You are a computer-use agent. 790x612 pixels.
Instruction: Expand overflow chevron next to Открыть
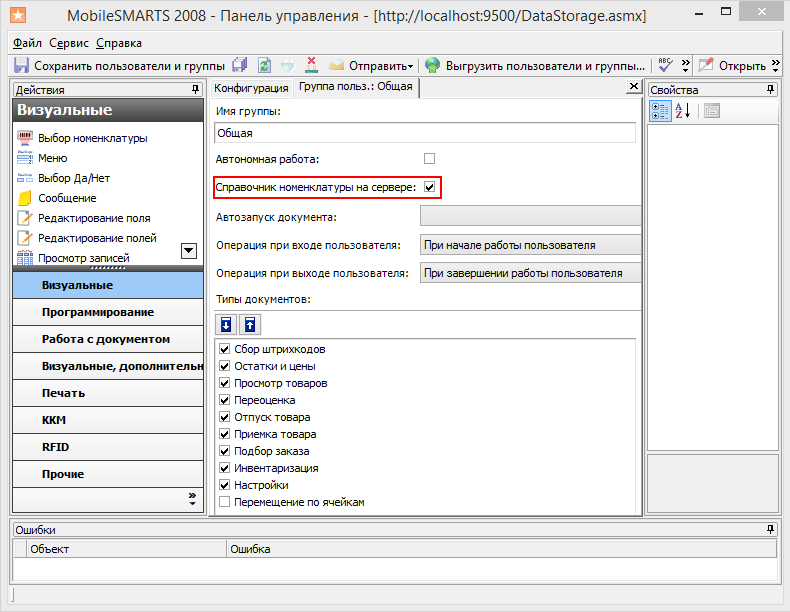tap(775, 65)
